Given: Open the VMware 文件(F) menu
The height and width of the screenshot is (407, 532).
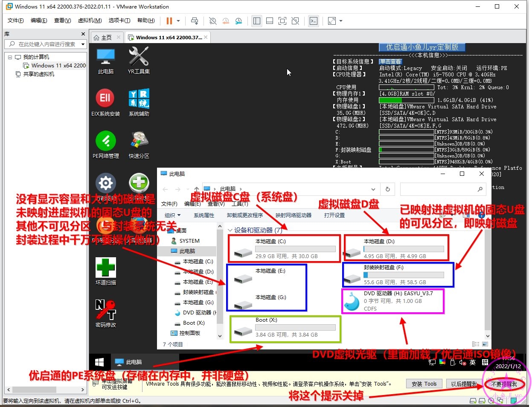Looking at the screenshot, I should pos(16,20).
